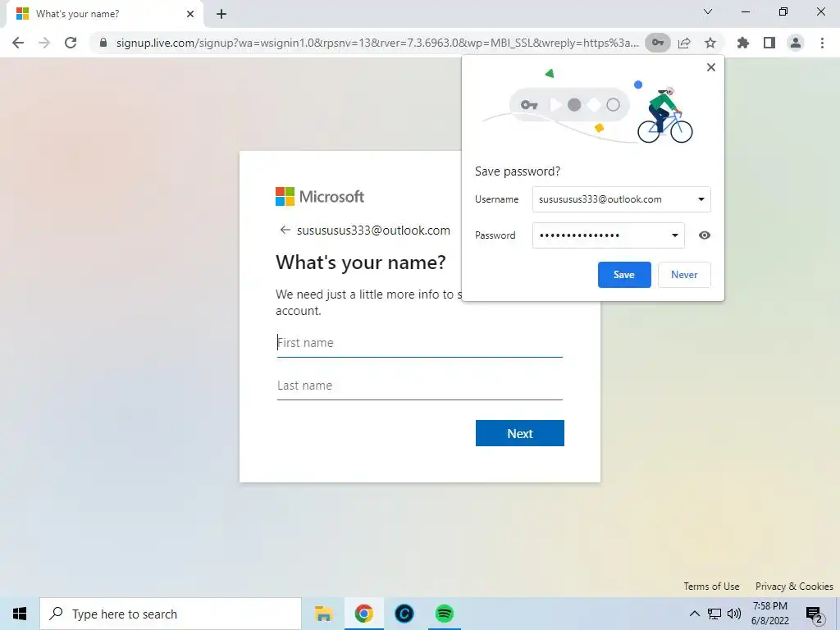This screenshot has width=840, height=630.
Task: Open Privacy & Cookies link
Action: 794,586
